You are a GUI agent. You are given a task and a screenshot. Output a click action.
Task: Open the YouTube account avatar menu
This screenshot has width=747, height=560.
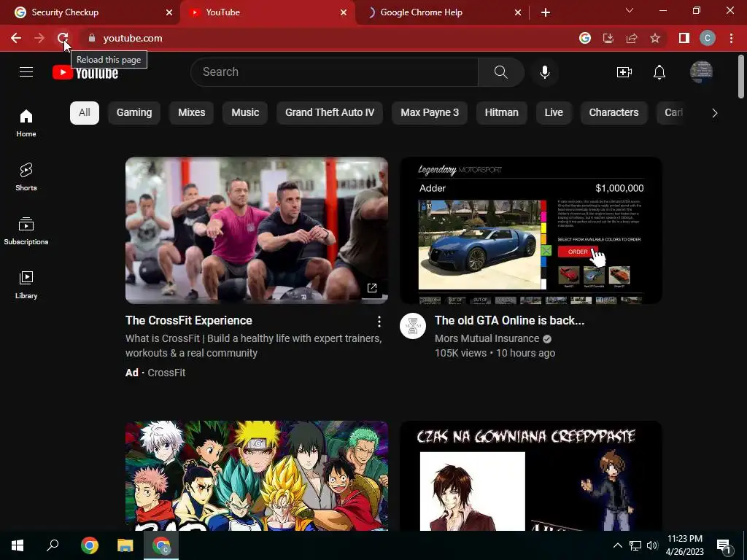pyautogui.click(x=701, y=72)
